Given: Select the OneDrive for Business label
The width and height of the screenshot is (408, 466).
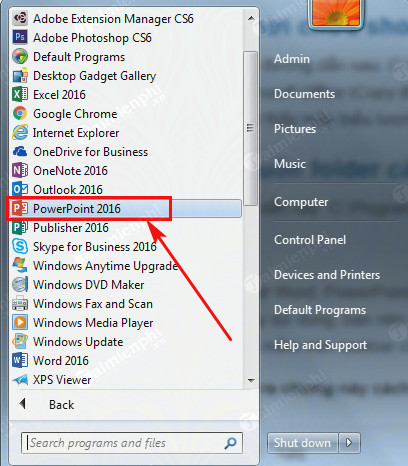Looking at the screenshot, I should pos(90,152).
